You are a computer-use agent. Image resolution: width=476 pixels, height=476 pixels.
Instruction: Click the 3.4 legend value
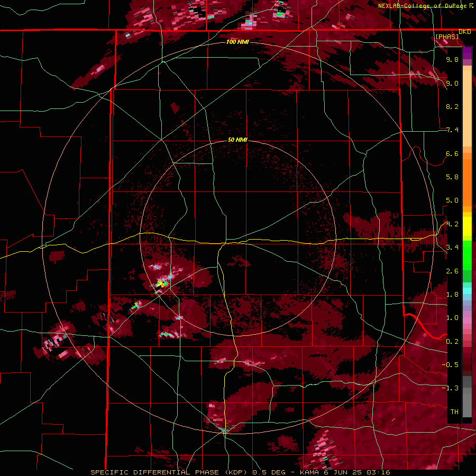point(452,248)
